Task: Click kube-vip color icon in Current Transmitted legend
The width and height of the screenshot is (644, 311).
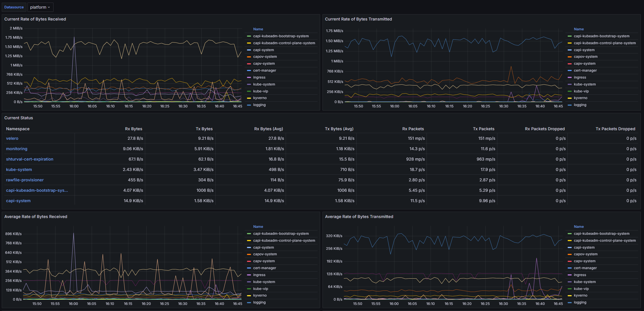Action: [570, 91]
